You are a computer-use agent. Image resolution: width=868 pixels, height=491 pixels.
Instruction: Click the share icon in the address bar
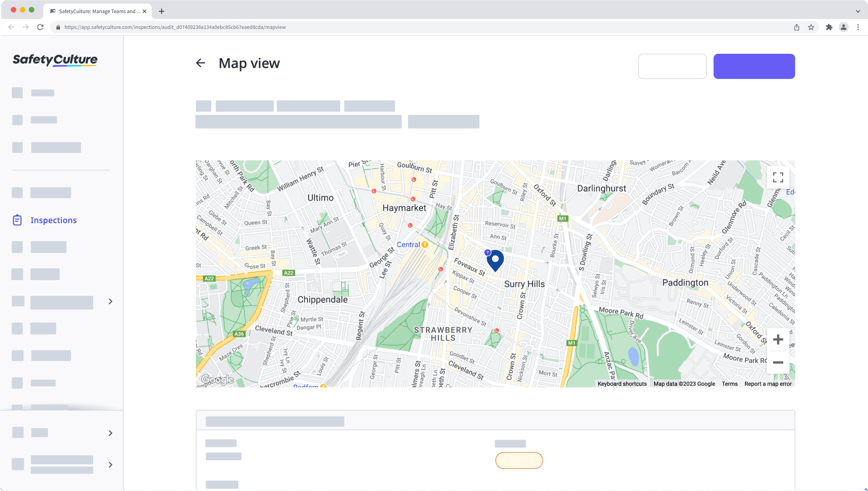(x=796, y=27)
